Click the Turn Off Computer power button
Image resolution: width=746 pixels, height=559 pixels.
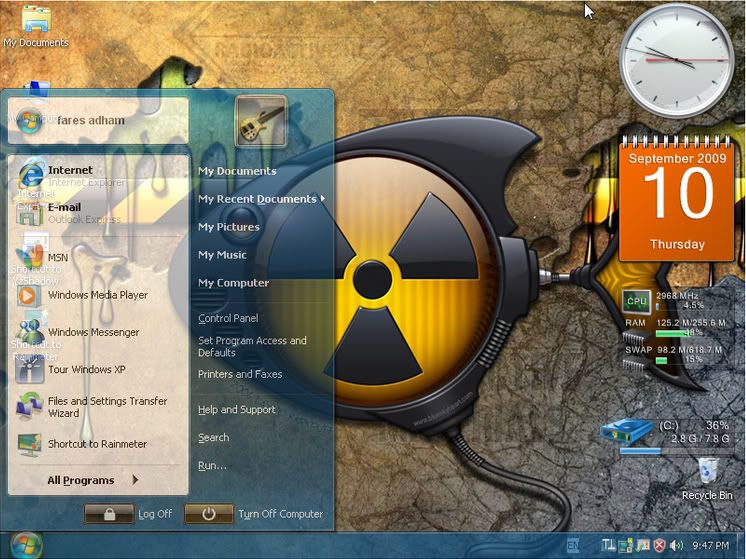point(208,514)
